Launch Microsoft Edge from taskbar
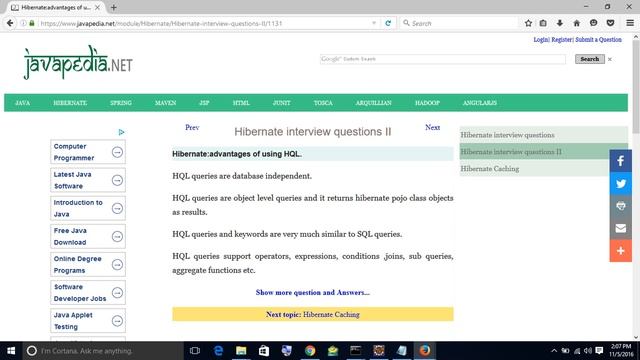The image size is (640, 360). click(218, 351)
